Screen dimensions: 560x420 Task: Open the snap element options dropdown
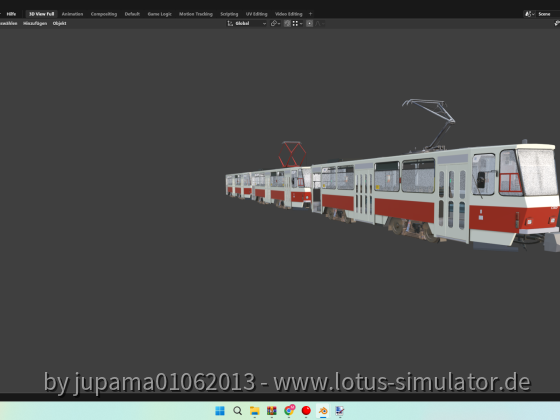pos(298,23)
